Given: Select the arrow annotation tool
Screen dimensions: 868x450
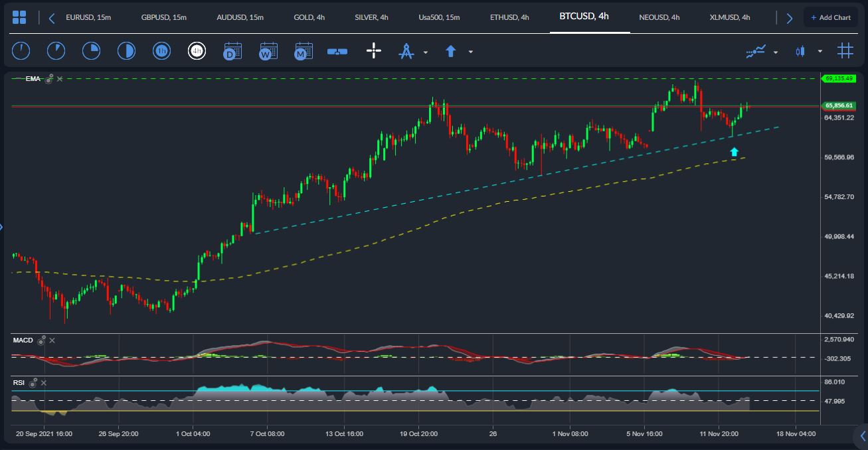Looking at the screenshot, I should [x=451, y=50].
